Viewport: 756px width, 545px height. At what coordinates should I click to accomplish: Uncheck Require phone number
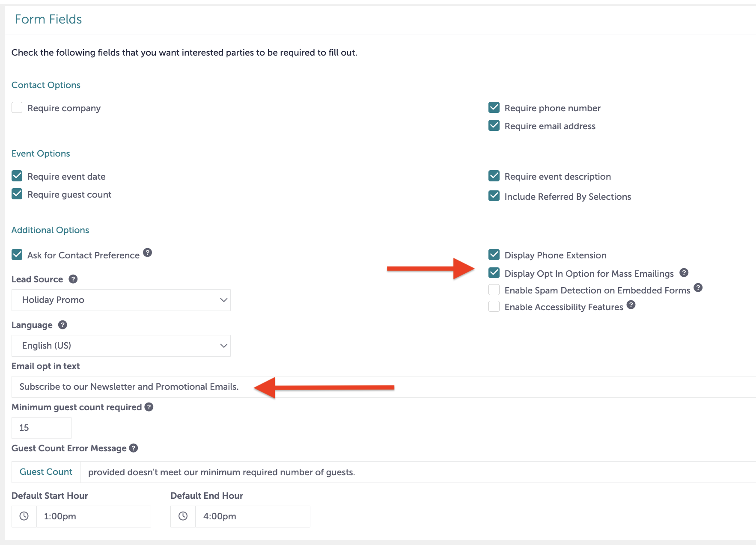point(494,107)
